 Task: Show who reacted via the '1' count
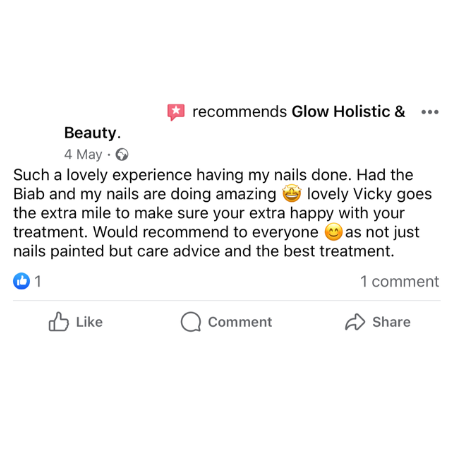point(38,281)
